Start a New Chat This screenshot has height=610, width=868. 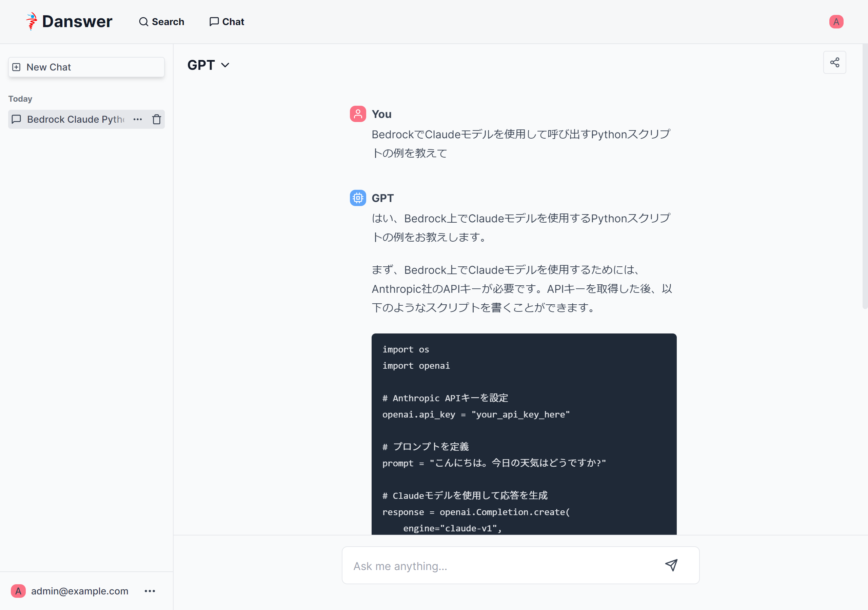click(86, 67)
